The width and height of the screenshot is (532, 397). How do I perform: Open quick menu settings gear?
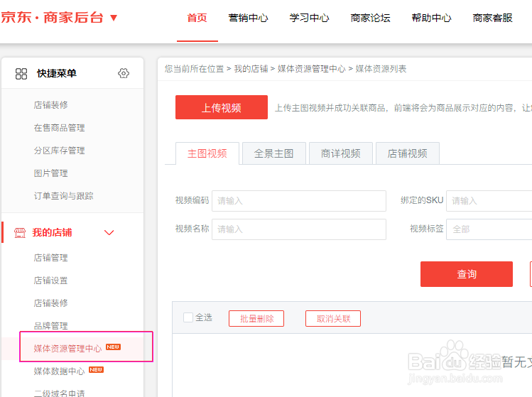124,73
